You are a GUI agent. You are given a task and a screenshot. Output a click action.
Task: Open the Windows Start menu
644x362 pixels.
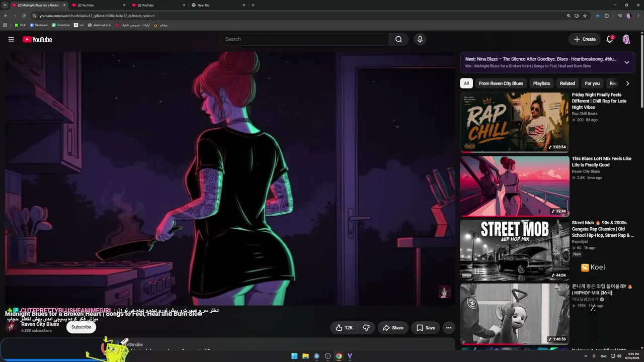tap(294, 356)
